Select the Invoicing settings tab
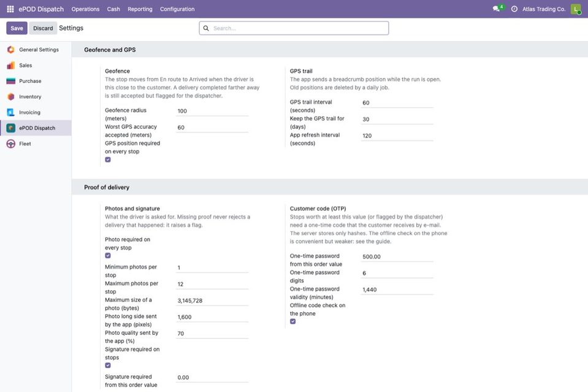Viewport: 588px width, 392px height. coord(36,112)
